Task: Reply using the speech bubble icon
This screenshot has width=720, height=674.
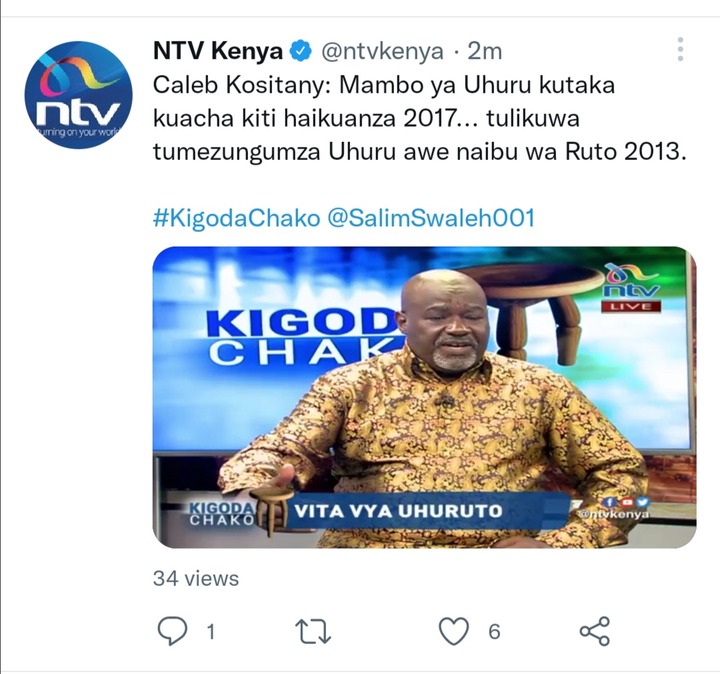Action: [x=172, y=631]
